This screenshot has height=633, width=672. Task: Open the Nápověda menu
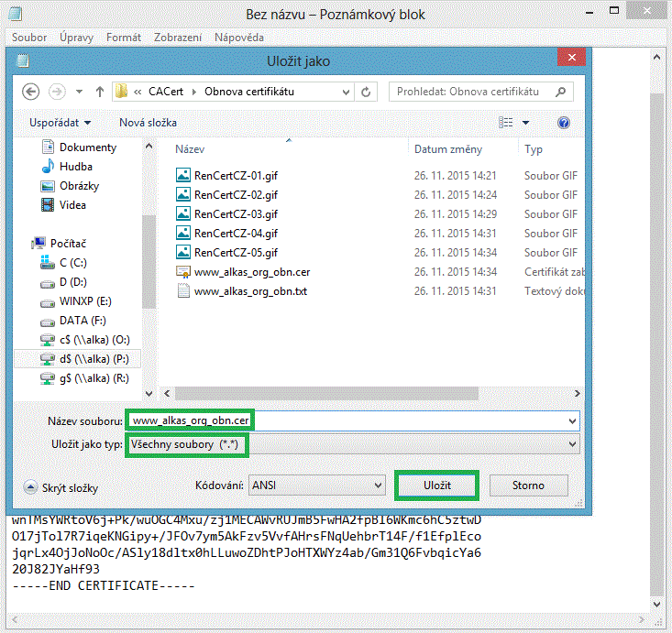click(x=238, y=38)
